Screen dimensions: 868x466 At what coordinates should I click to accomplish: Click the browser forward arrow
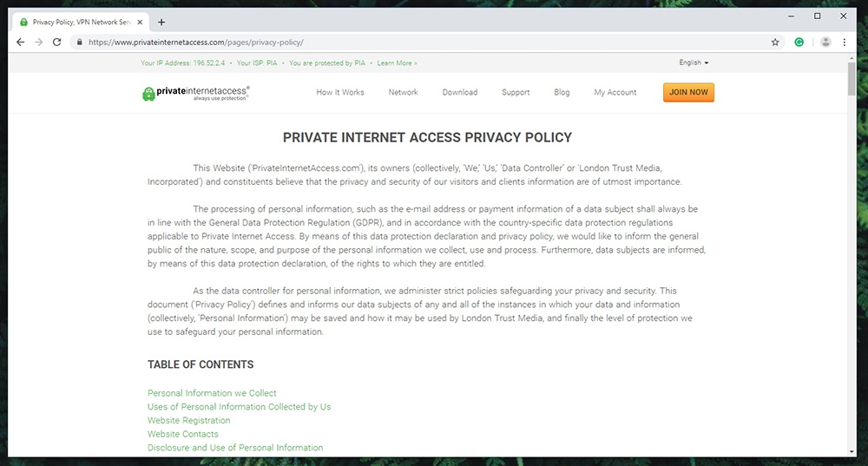[x=38, y=42]
